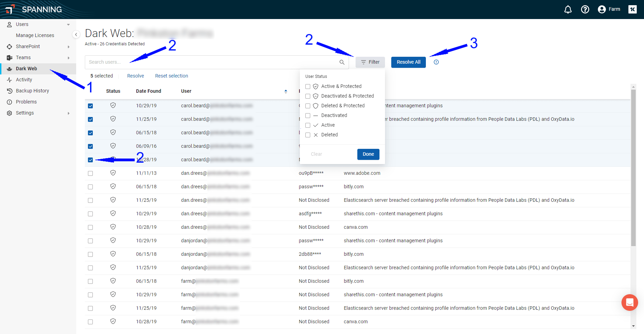
Task: Check the Deleted filter box
Action: pyautogui.click(x=308, y=135)
